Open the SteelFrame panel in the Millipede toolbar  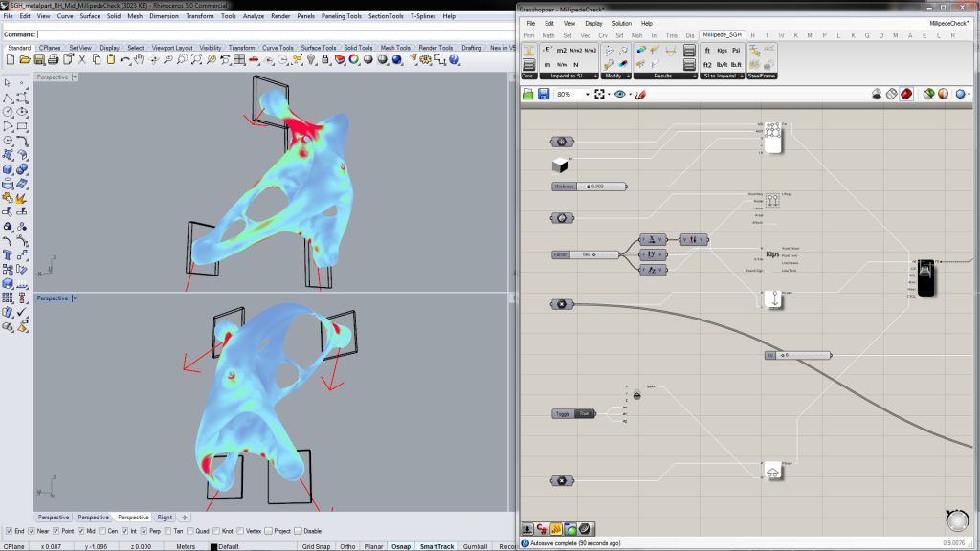pos(763,74)
